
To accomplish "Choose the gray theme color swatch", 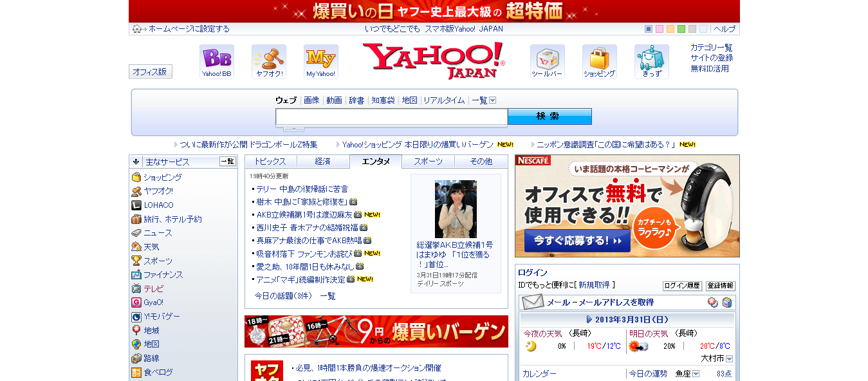I will pos(692,29).
